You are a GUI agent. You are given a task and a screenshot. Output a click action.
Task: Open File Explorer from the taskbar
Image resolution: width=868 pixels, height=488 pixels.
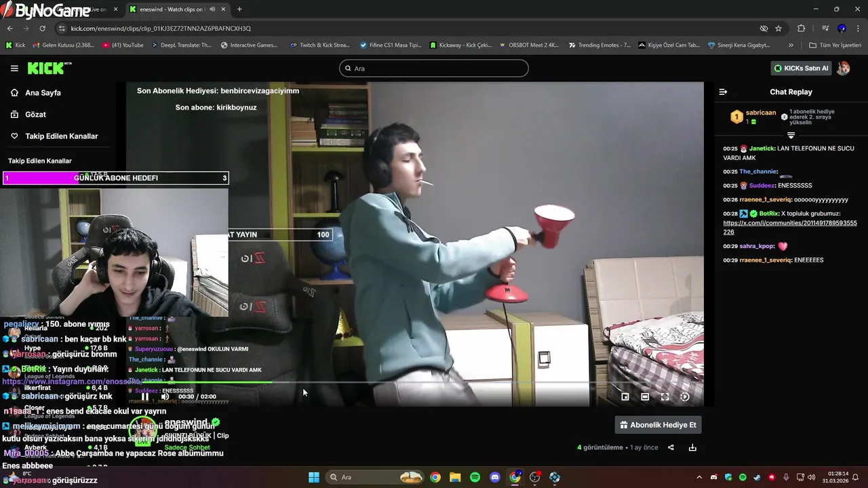click(x=455, y=477)
